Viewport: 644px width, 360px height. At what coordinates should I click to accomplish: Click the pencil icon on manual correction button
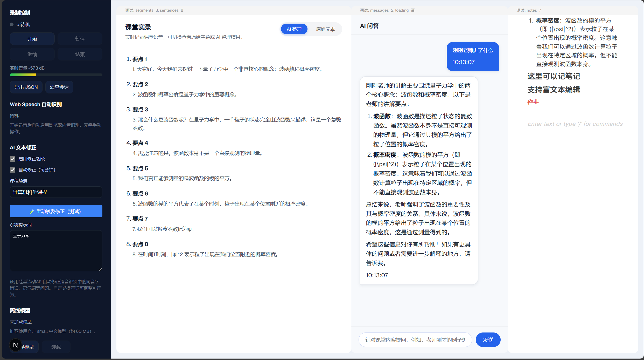(x=32, y=212)
